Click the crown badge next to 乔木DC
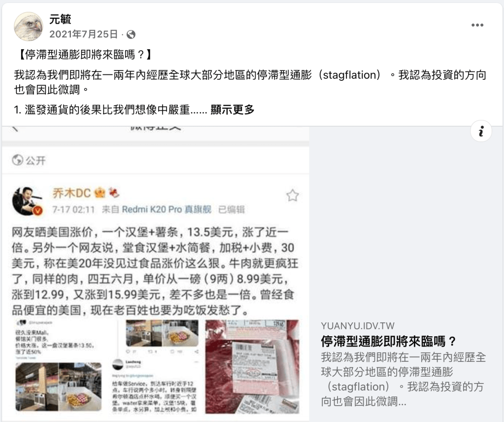Image resolution: width=504 pixels, height=422 pixels. [100, 193]
